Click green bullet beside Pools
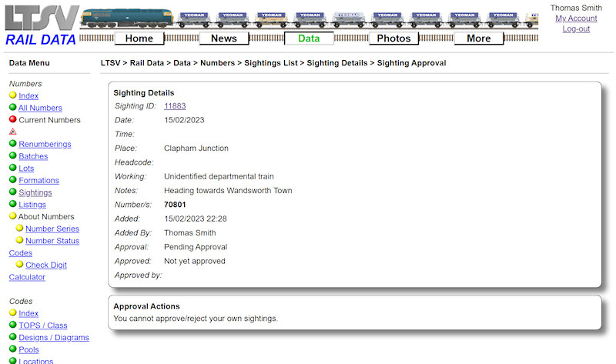The image size is (616, 364). 13,349
